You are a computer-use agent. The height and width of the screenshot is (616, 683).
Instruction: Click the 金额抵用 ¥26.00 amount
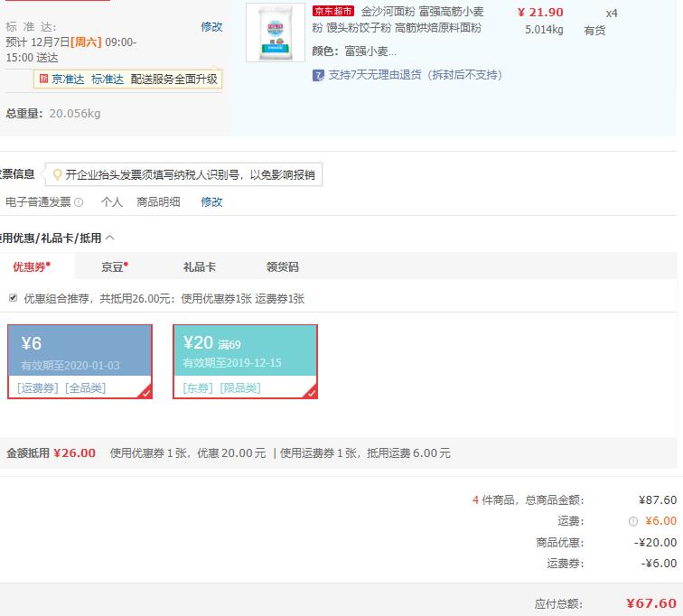(x=74, y=453)
